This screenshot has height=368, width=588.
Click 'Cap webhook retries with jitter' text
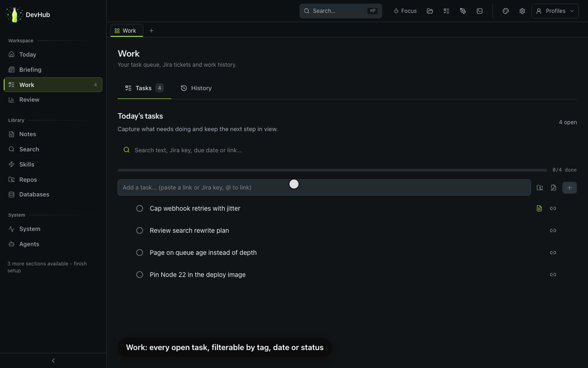pyautogui.click(x=195, y=208)
